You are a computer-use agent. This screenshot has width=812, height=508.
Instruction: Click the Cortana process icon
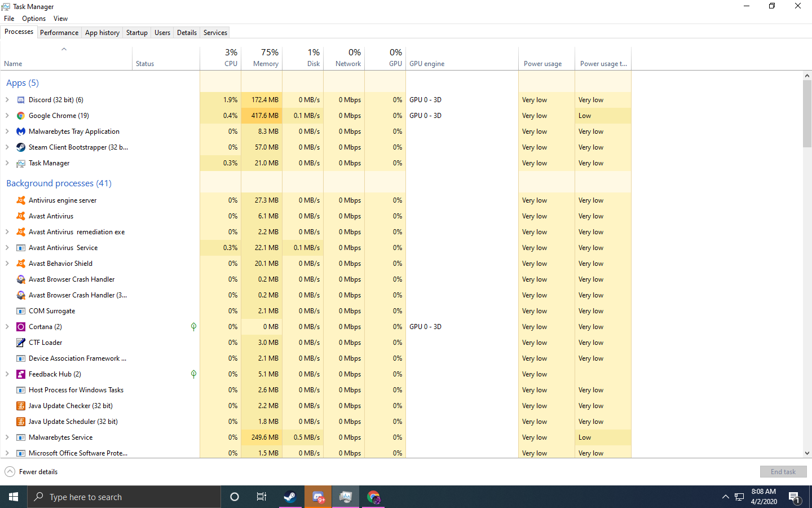21,327
